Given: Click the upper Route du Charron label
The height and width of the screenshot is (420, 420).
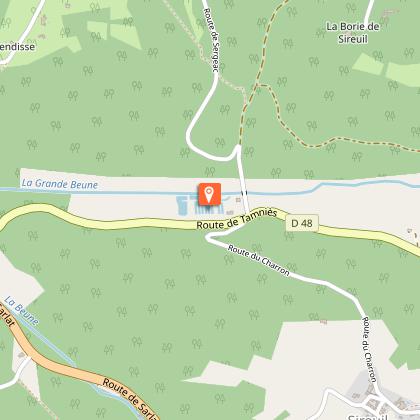Looking at the screenshot, I should click(x=259, y=260).
